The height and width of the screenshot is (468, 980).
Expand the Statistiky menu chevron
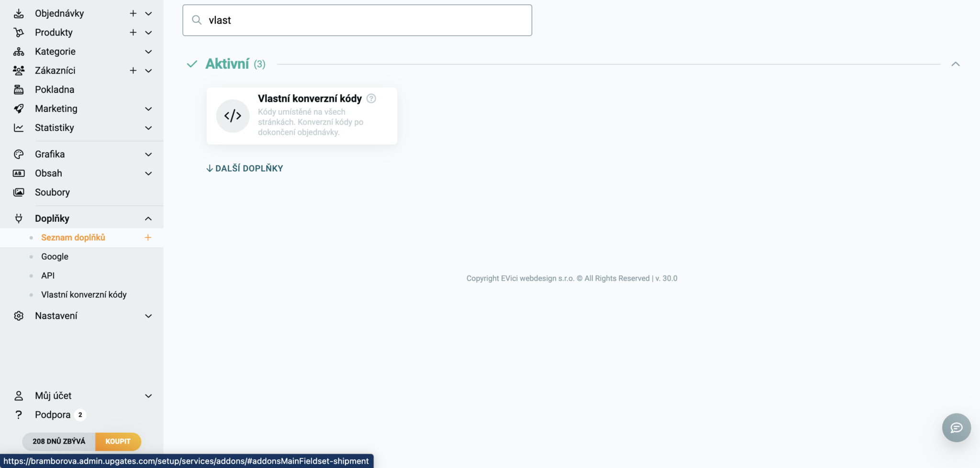[x=148, y=128]
